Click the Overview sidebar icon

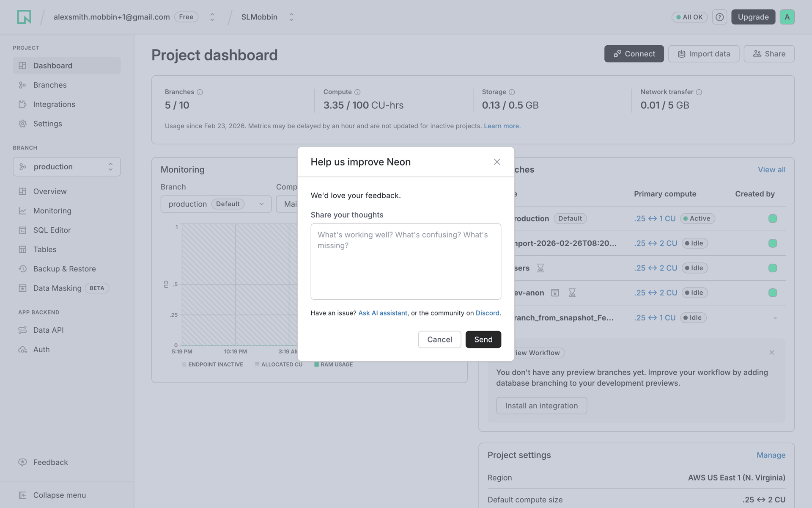click(x=22, y=191)
